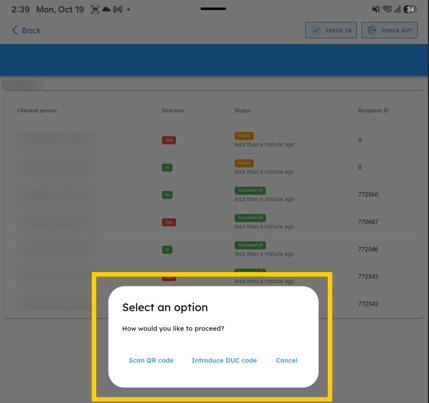This screenshot has width=429, height=403.
Task: Tap the back chevron arrow icon
Action: (15, 30)
